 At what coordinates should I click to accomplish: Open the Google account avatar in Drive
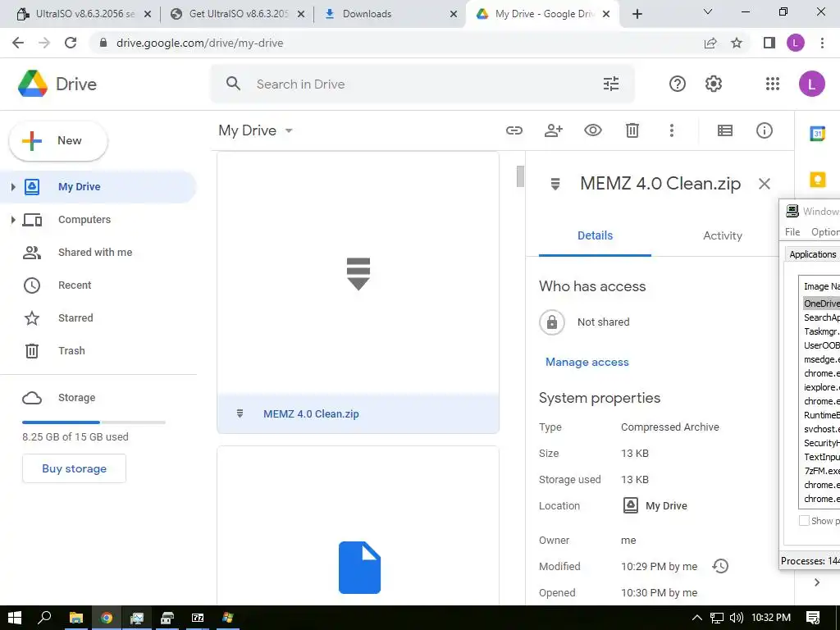[811, 84]
